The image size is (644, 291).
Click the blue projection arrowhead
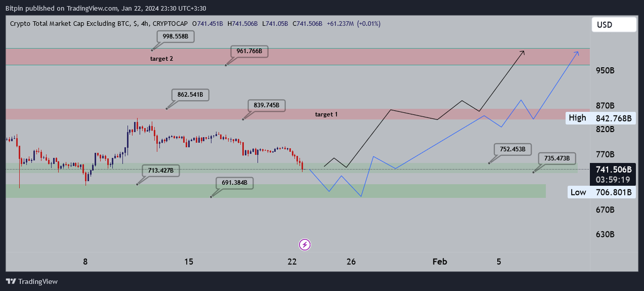[577, 52]
